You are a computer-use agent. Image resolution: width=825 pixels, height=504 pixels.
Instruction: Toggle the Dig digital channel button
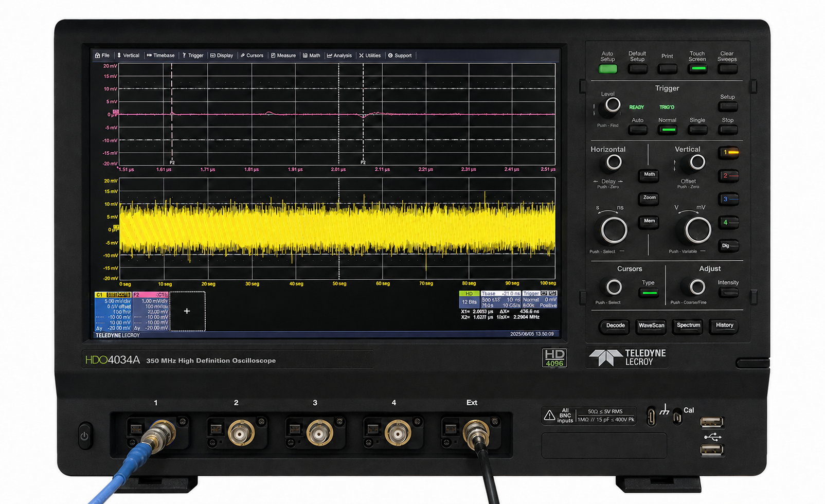(728, 246)
